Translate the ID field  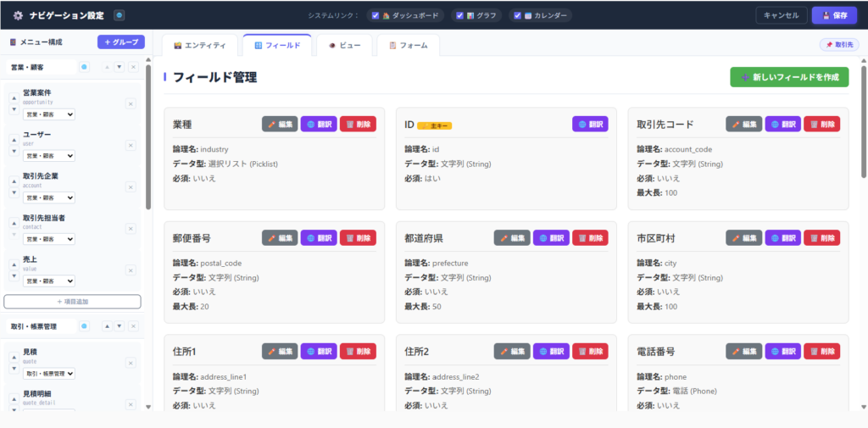tap(590, 124)
